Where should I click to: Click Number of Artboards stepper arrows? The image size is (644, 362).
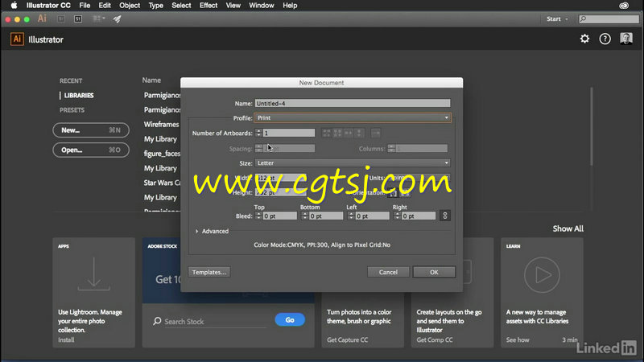coord(258,133)
